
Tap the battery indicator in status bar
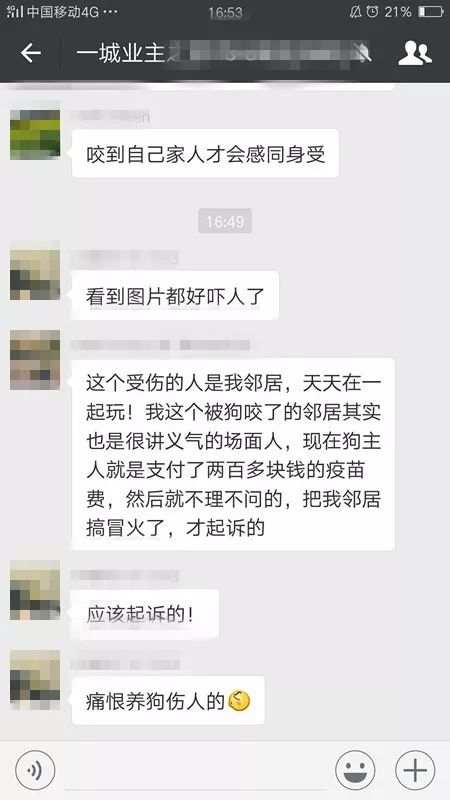[x=431, y=12]
